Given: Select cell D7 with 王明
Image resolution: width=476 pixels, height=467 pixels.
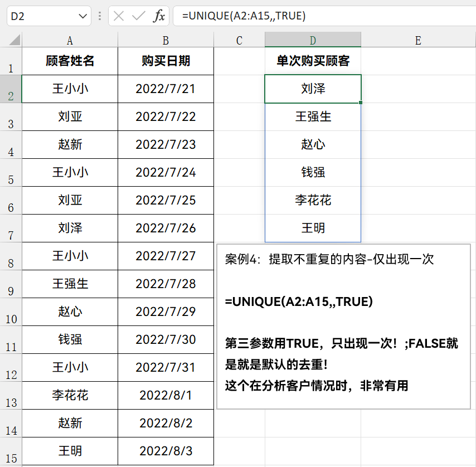Looking at the screenshot, I should [313, 228].
